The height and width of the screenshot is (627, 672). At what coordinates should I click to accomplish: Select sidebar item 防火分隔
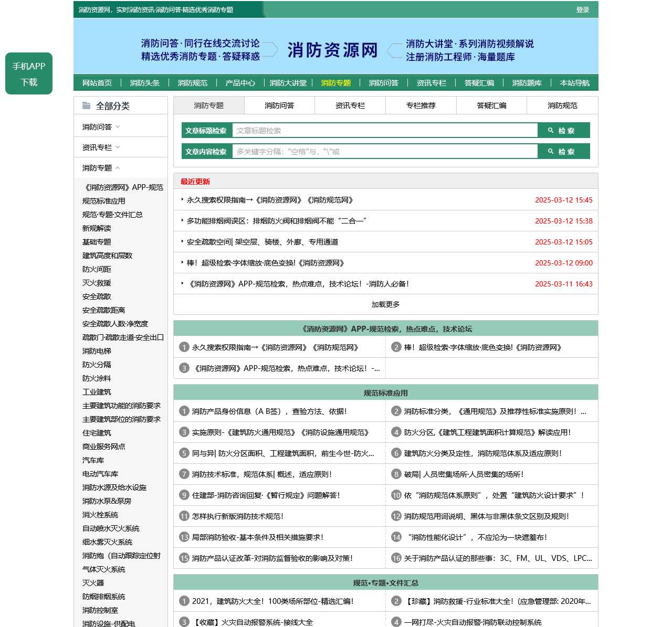tap(97, 365)
